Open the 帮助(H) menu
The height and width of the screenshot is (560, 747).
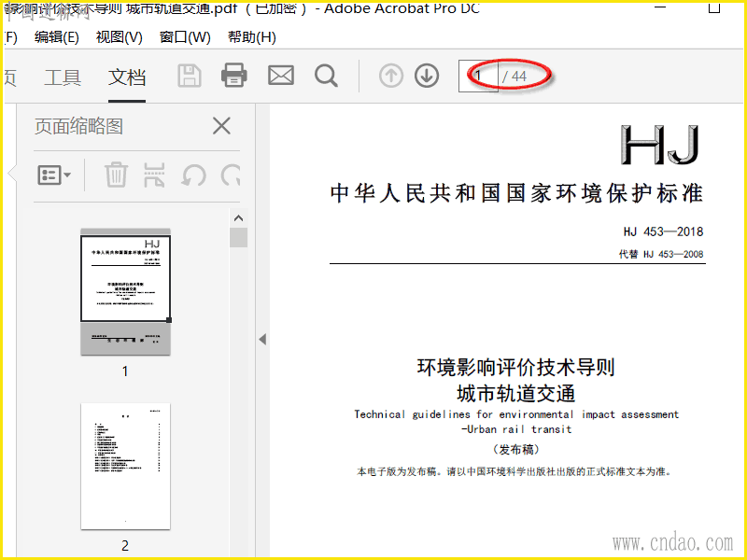pos(251,37)
